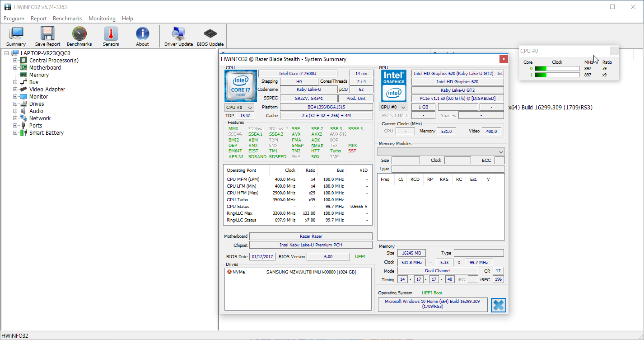Close the System Summary dialog window
Screen dimensions: 644x340
click(x=503, y=59)
